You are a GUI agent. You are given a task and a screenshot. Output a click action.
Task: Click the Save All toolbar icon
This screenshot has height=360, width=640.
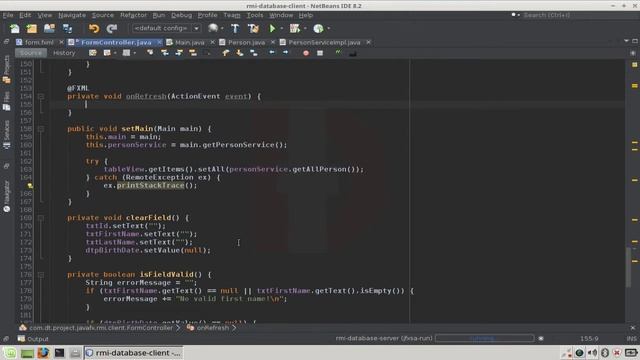coord(67,28)
